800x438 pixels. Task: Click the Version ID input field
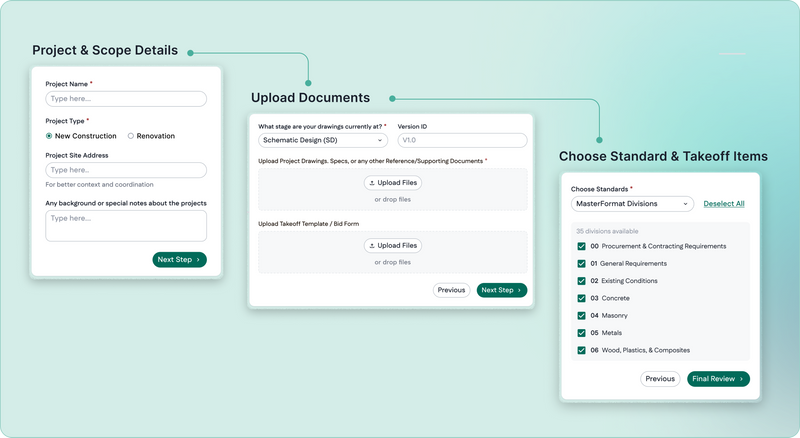tap(462, 141)
